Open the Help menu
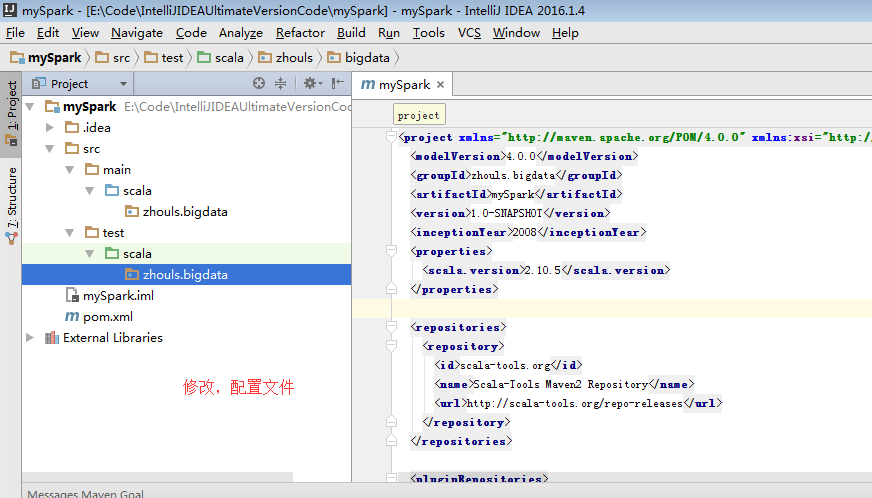 click(565, 33)
